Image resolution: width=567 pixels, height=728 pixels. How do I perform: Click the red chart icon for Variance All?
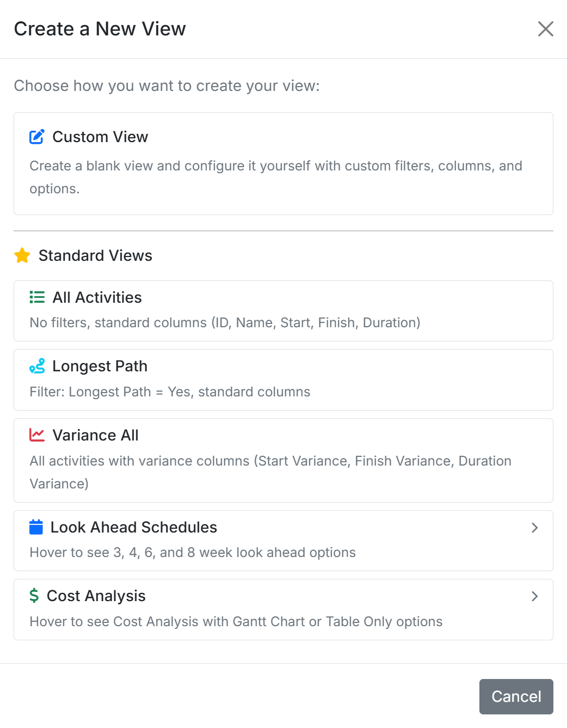pos(36,435)
